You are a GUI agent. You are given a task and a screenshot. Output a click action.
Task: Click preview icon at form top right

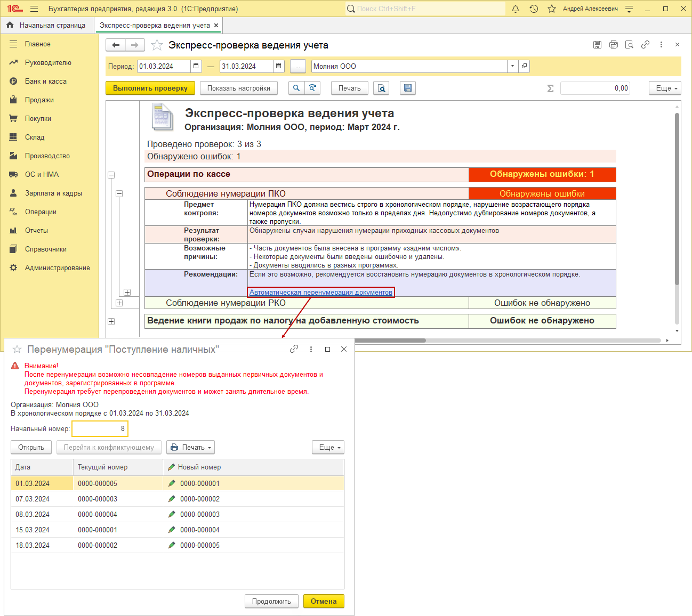(630, 45)
